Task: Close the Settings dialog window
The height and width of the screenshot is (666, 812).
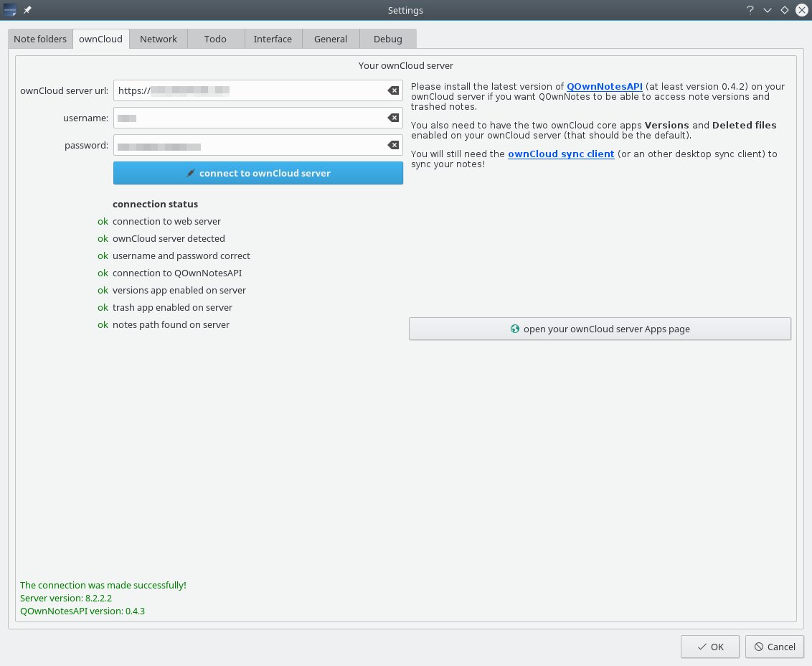Action: click(x=802, y=10)
